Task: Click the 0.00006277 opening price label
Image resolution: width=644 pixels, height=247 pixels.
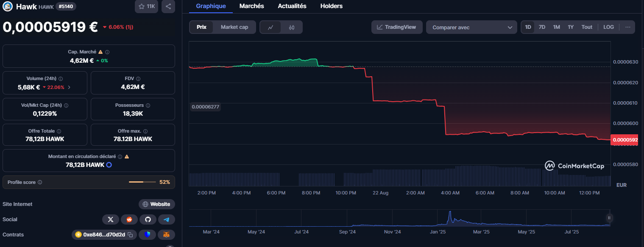Action: coord(205,107)
